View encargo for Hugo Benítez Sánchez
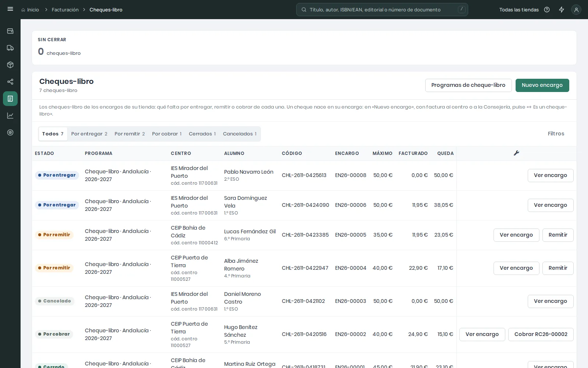Screen dimensions: 588x368 click(482, 335)
